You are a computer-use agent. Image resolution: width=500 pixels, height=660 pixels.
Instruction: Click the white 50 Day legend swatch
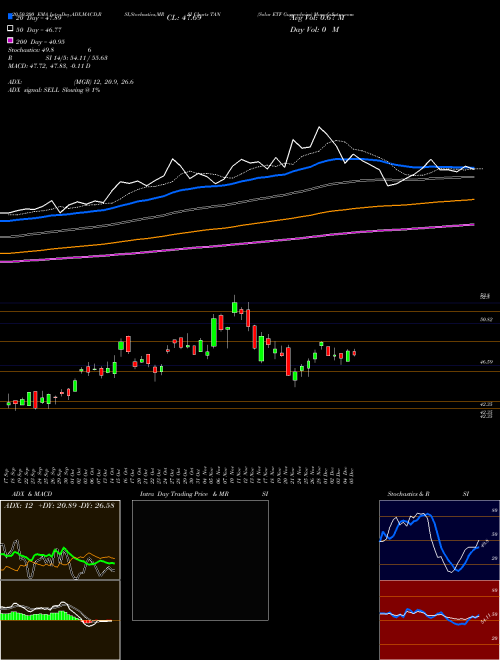[x=10, y=29]
